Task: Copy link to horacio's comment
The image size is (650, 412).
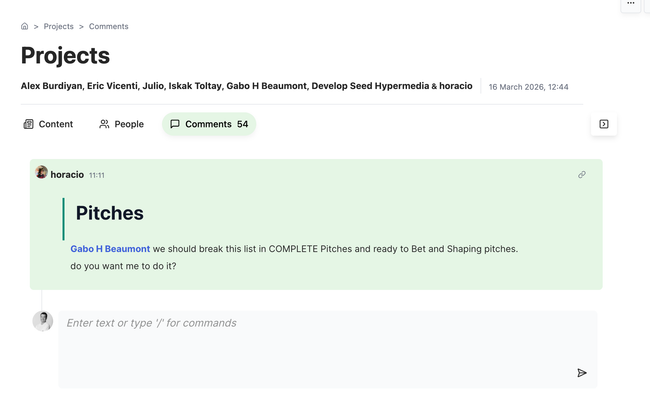Action: coord(582,175)
